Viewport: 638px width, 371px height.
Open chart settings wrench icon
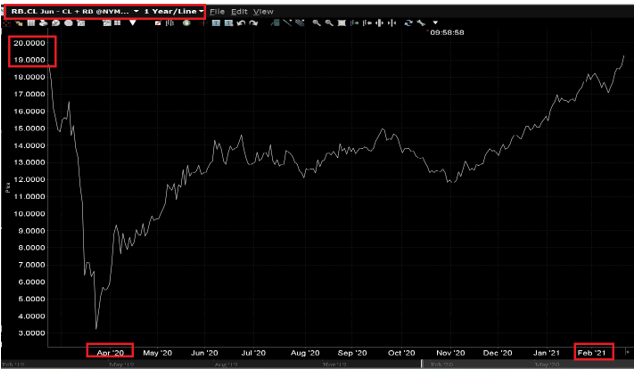pos(421,23)
